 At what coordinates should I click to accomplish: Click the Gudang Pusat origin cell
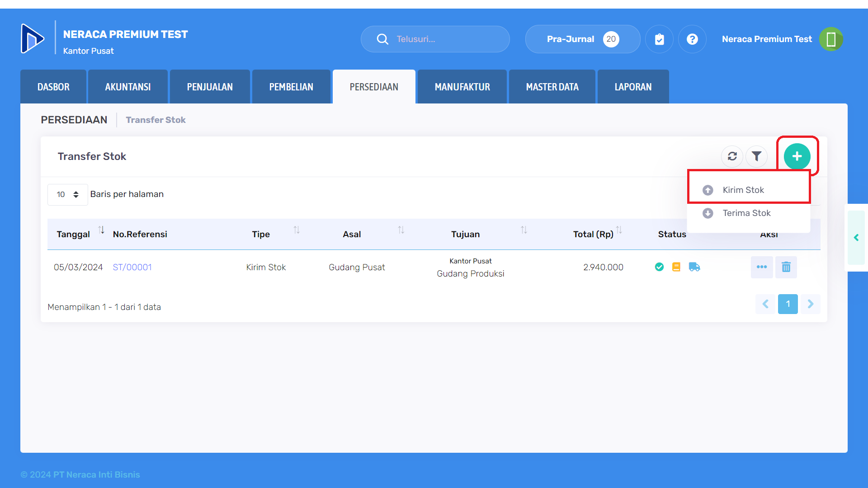(357, 267)
